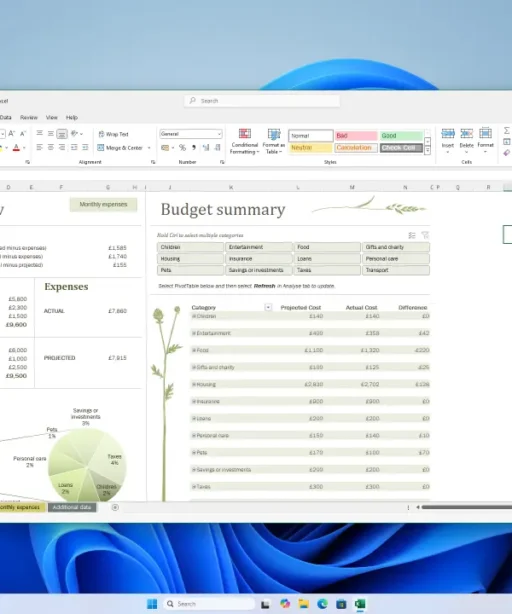Open the View ribbon tab
Screen dimensions: 512x614
coord(52,117)
